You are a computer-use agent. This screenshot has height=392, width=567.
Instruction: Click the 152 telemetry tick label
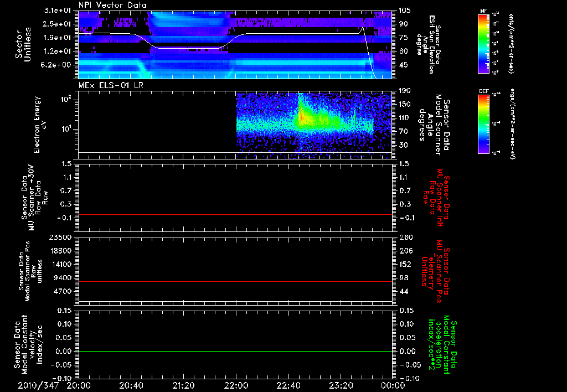pyautogui.click(x=405, y=264)
